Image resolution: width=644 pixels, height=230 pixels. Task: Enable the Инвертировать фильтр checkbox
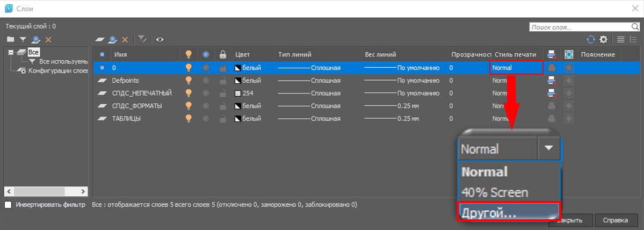click(8, 205)
